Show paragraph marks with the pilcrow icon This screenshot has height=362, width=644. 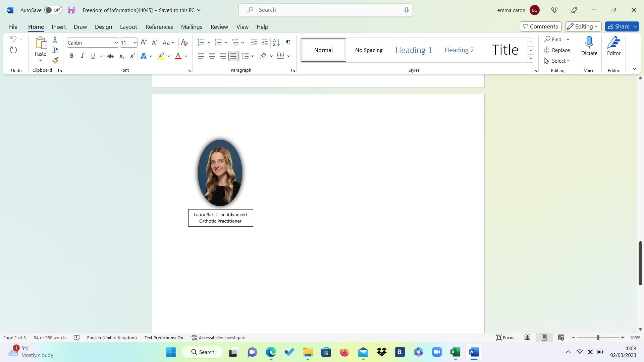(288, 43)
